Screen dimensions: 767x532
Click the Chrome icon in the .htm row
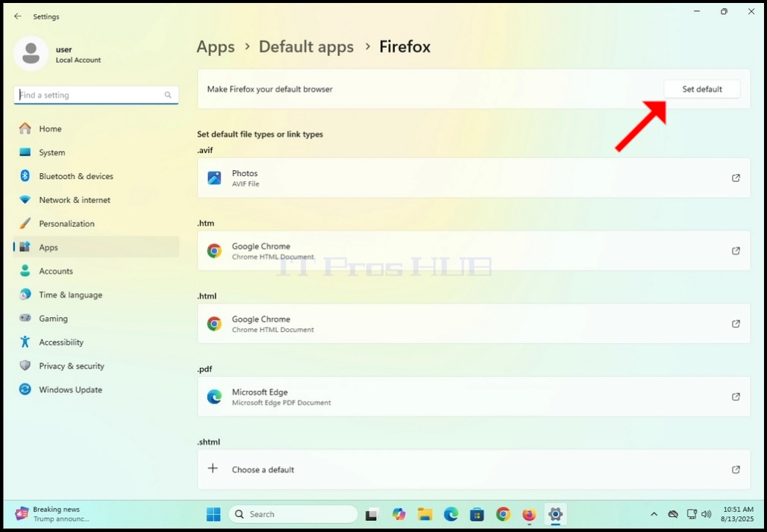point(214,251)
